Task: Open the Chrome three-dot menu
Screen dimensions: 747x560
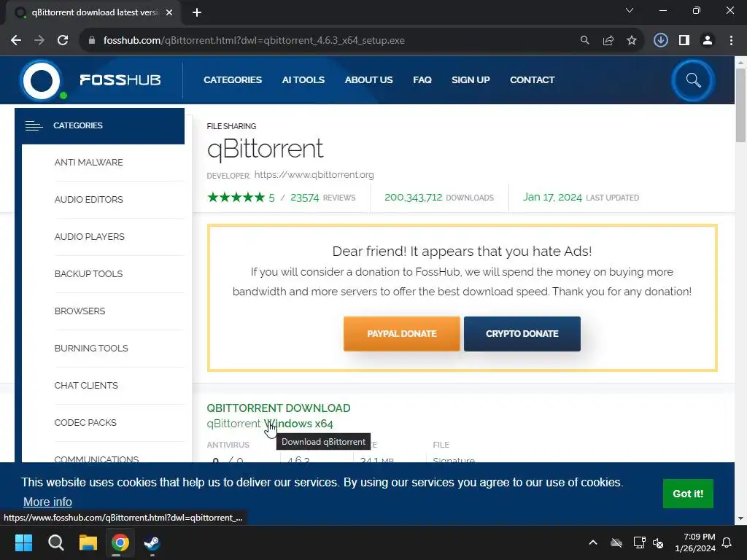Action: pos(731,41)
